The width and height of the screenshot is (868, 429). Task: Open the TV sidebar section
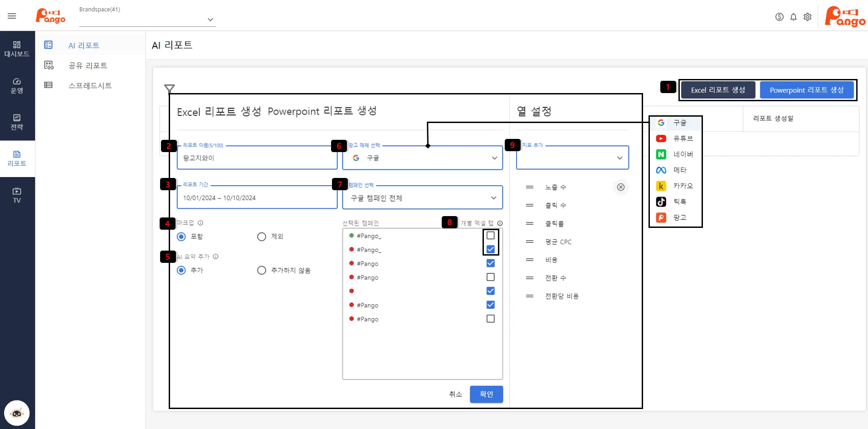pyautogui.click(x=17, y=195)
